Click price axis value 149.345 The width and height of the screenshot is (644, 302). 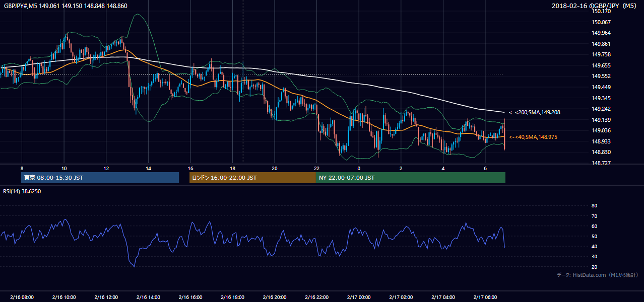pyautogui.click(x=601, y=98)
